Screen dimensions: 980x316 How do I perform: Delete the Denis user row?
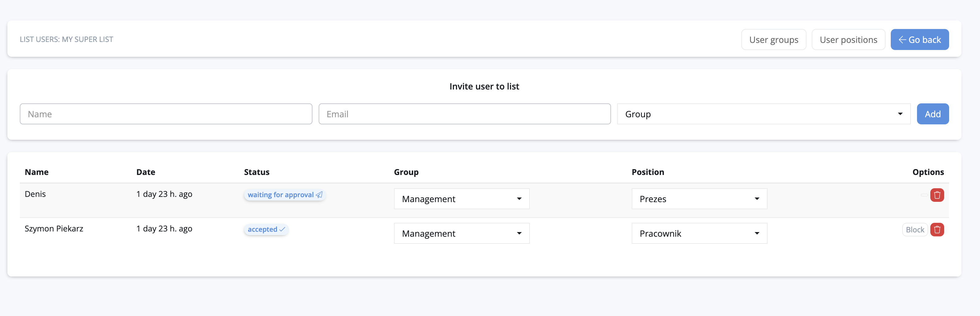(937, 195)
